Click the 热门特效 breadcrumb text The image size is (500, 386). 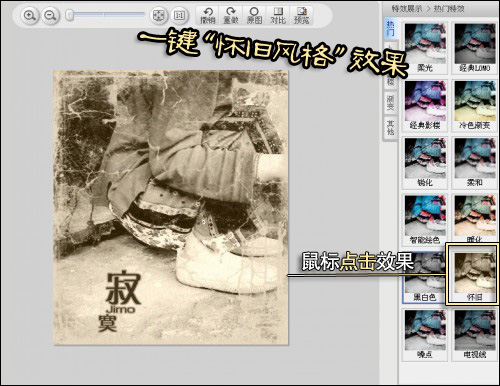pyautogui.click(x=449, y=9)
